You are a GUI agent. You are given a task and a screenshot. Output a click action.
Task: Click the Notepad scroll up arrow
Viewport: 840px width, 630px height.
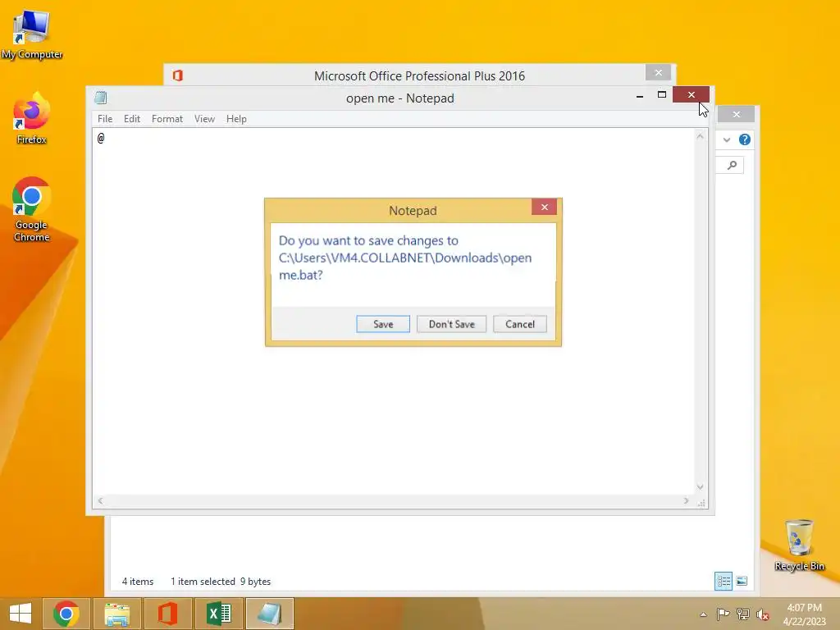701,137
